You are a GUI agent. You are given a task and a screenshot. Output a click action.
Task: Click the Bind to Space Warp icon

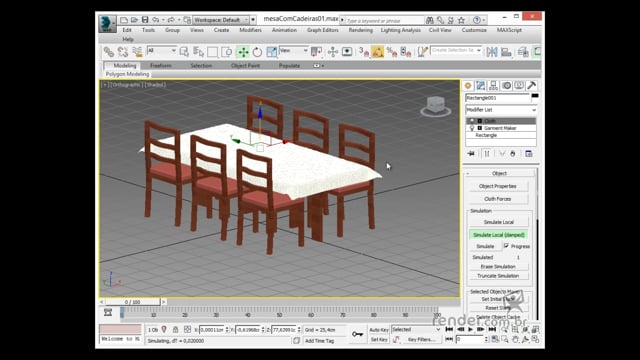coord(137,52)
